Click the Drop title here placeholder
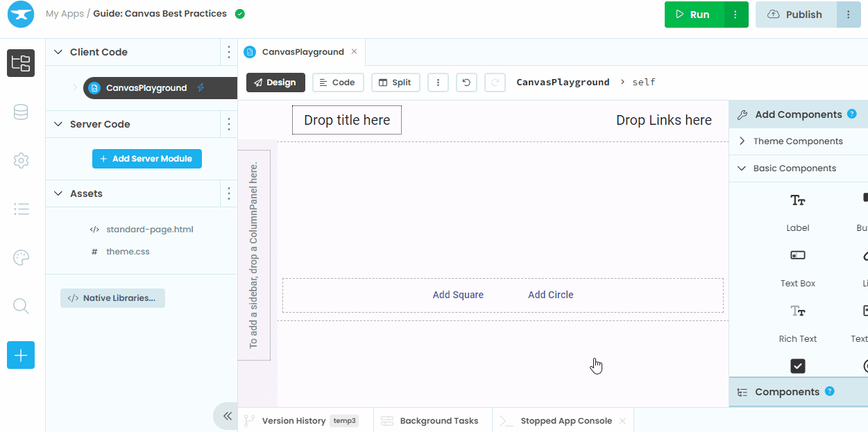The image size is (868, 432). (x=347, y=120)
